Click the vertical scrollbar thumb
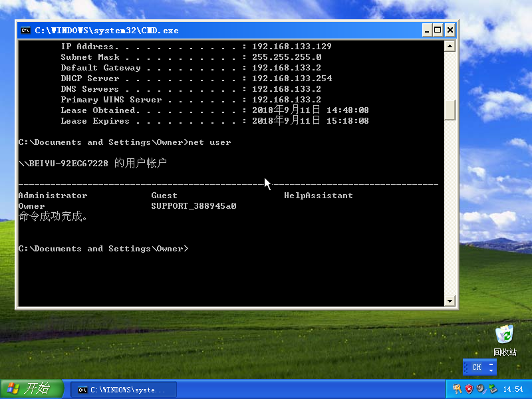This screenshot has height=399, width=532. (450, 110)
